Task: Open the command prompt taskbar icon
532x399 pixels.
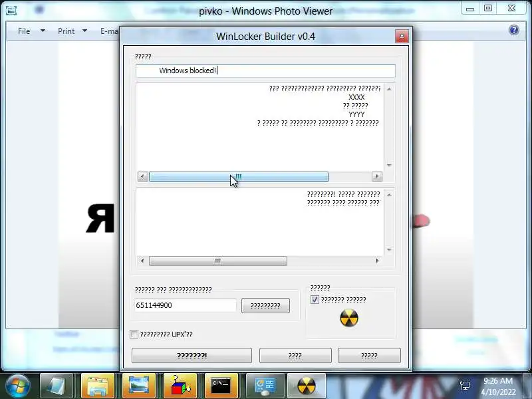Action: (221, 386)
